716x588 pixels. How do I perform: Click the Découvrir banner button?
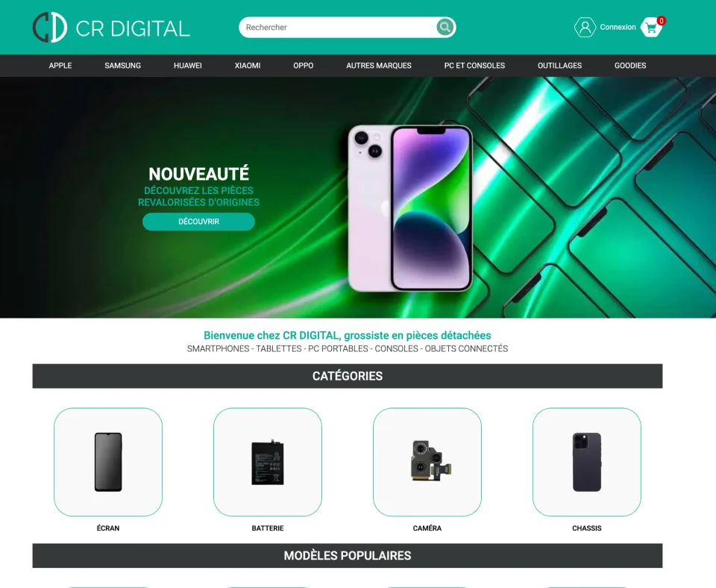click(198, 222)
